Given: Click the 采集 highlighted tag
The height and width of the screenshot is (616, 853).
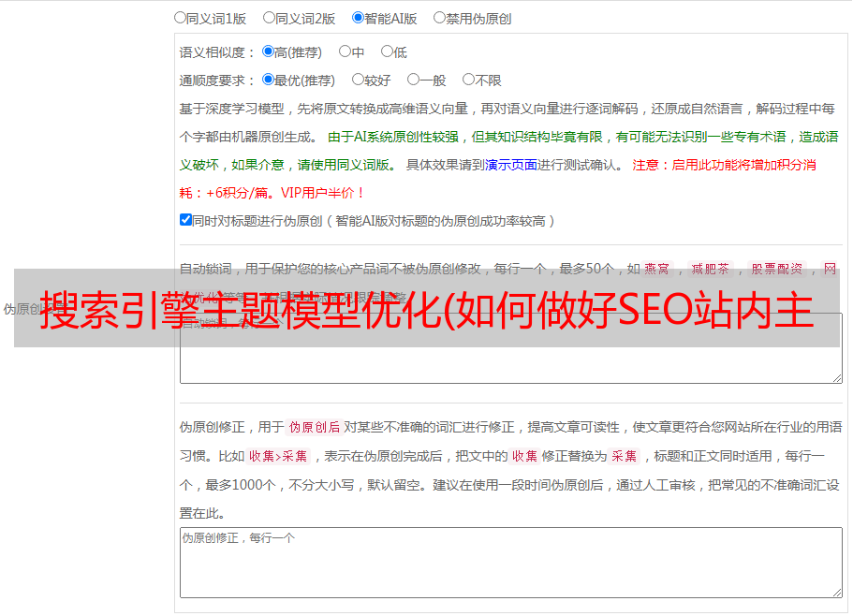Looking at the screenshot, I should coord(624,456).
